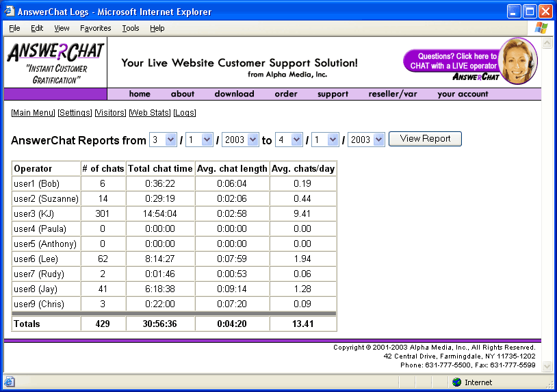Click the 'Avg. chats/day' column header
The image size is (557, 392).
point(303,169)
